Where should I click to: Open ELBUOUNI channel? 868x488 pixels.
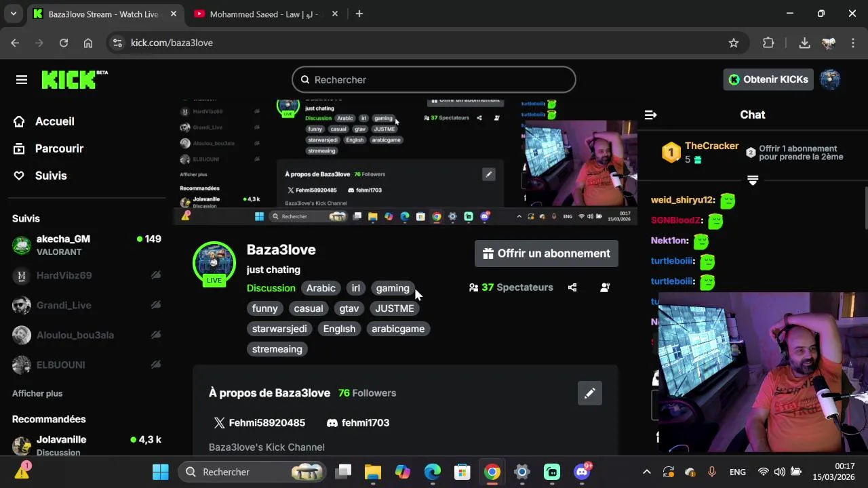[87, 365]
